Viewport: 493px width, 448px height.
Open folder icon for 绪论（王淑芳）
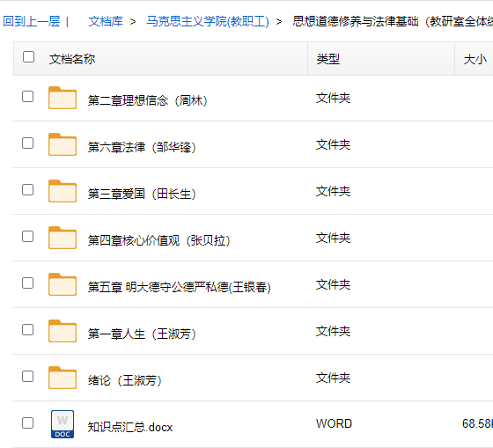[63, 378]
